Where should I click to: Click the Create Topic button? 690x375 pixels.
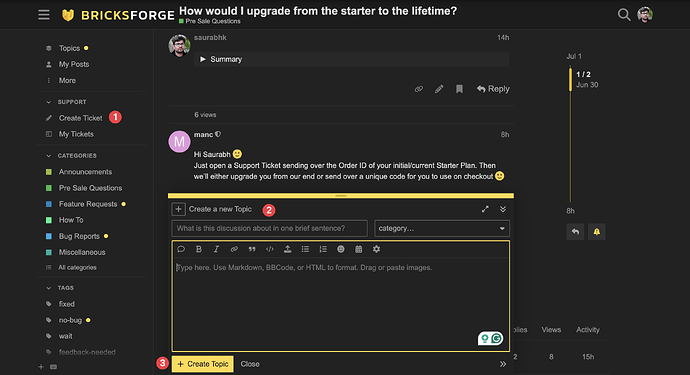[x=202, y=364]
